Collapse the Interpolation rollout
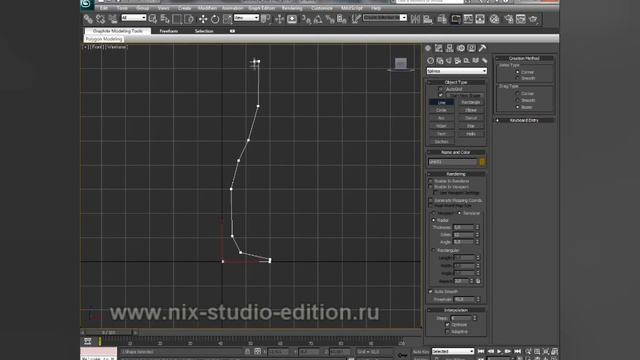The height and width of the screenshot is (360, 640). (x=456, y=310)
